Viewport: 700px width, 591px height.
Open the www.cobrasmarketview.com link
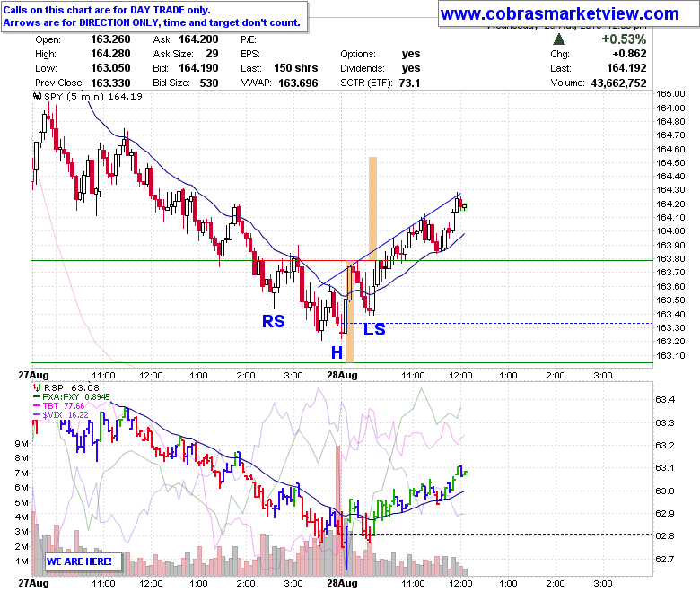pos(560,13)
